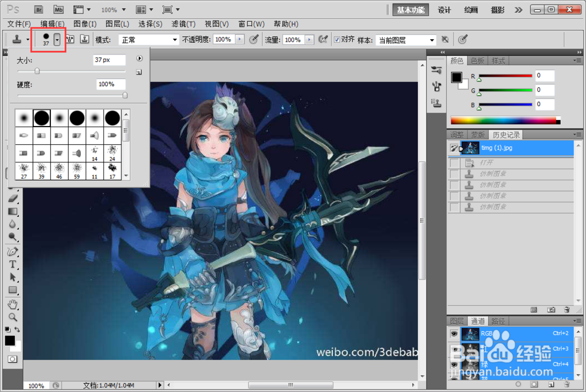Viewport: 586px width, 392px height.
Task: Toggle the aligned sample checkbox
Action: pyautogui.click(x=337, y=40)
